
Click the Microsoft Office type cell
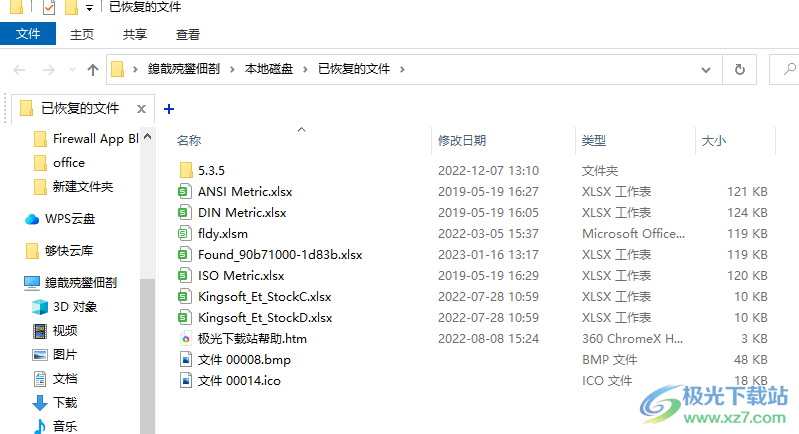tap(633, 234)
